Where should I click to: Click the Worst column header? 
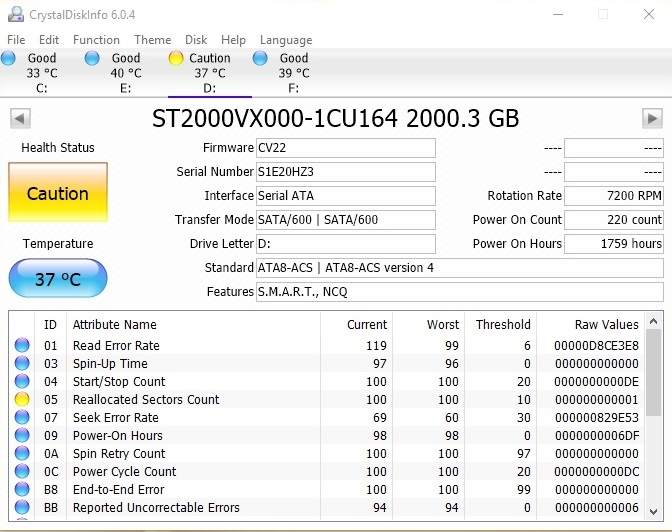428,325
